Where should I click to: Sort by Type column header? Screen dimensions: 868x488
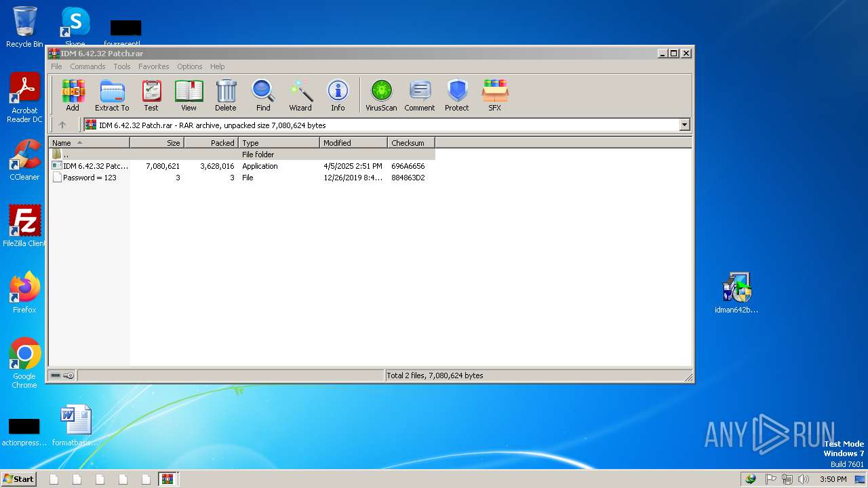click(279, 143)
